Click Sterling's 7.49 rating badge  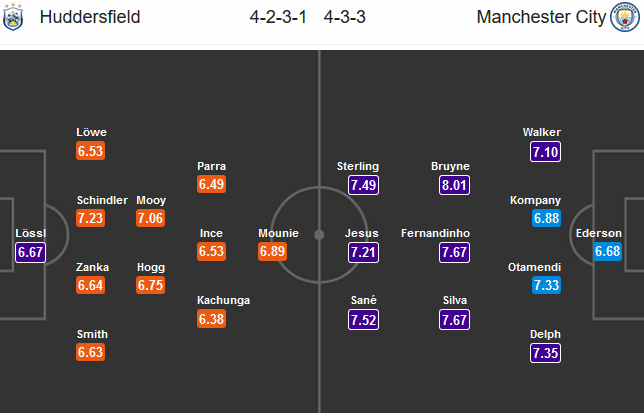pos(364,185)
